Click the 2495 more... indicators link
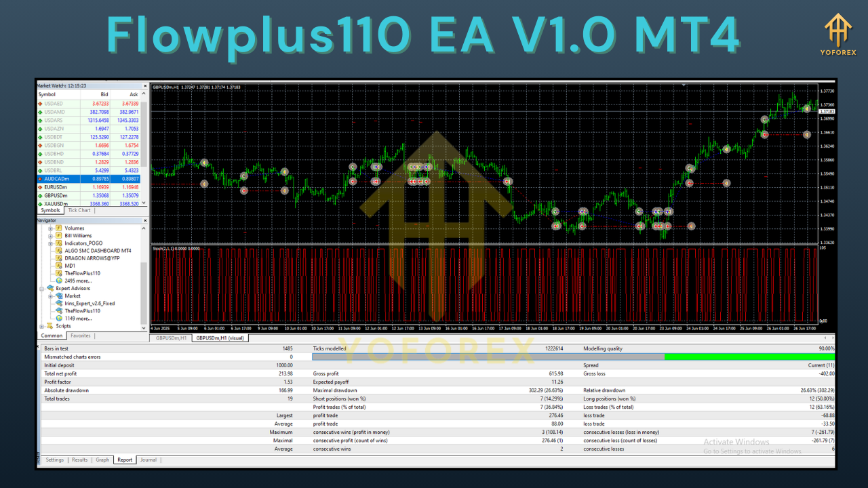The height and width of the screenshot is (488, 868). click(x=78, y=281)
